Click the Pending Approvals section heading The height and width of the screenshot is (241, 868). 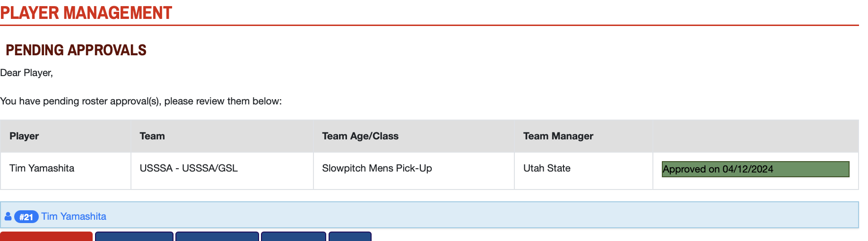coord(76,50)
